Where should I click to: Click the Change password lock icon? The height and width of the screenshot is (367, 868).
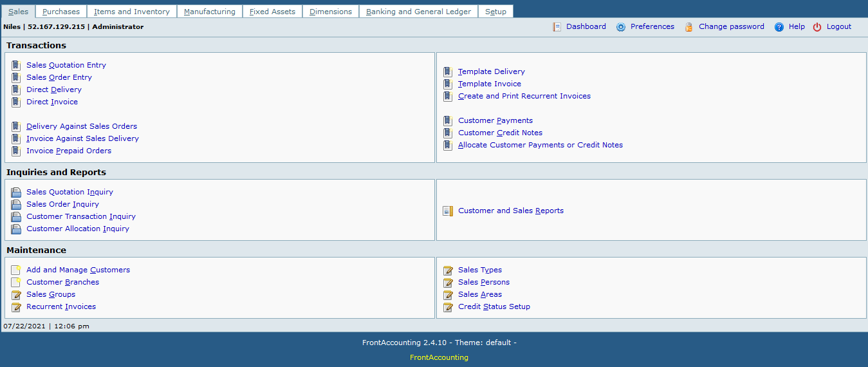point(689,27)
